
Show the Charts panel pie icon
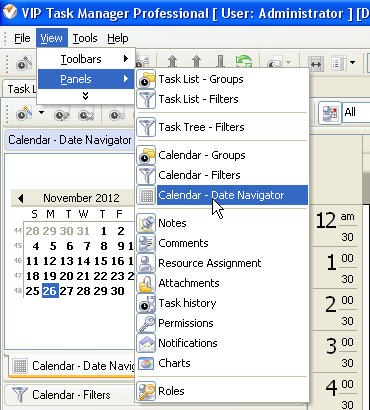click(x=146, y=363)
